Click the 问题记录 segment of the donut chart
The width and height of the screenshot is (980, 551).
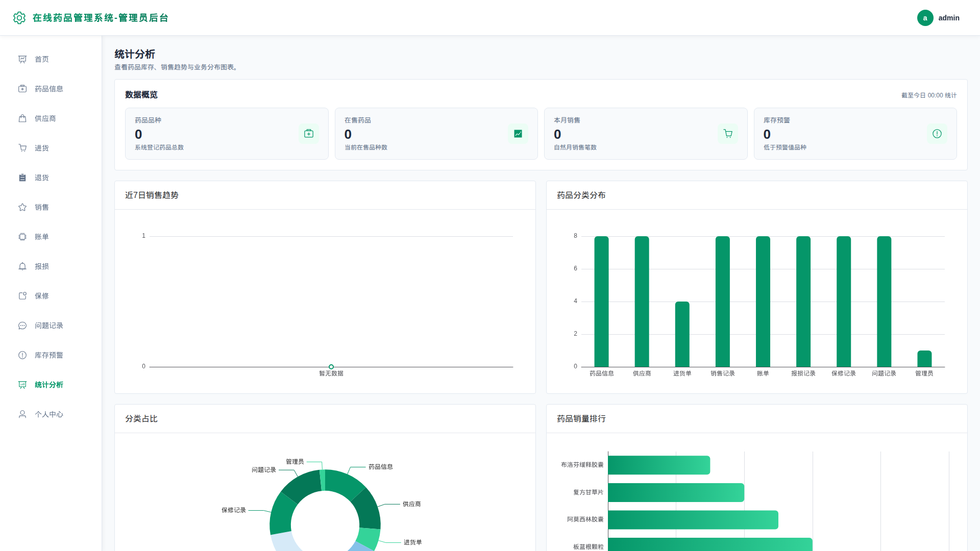tap(302, 485)
